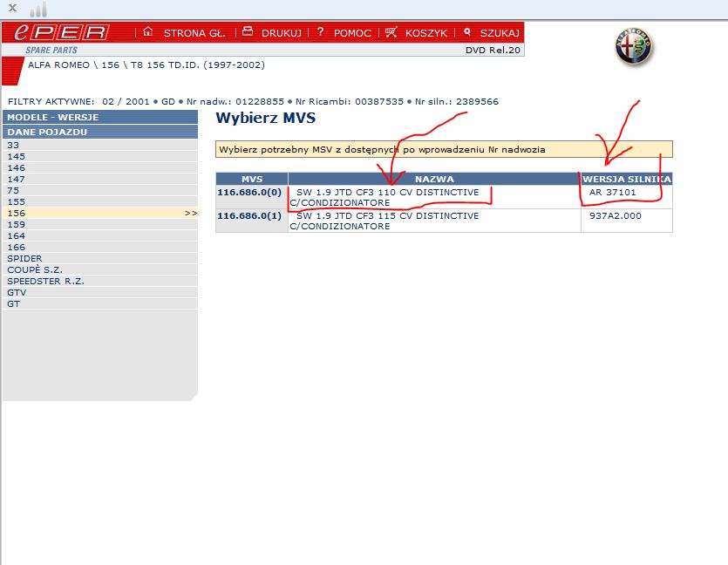Select COUPÈ S.Z. model
728x565 pixels.
point(100,269)
